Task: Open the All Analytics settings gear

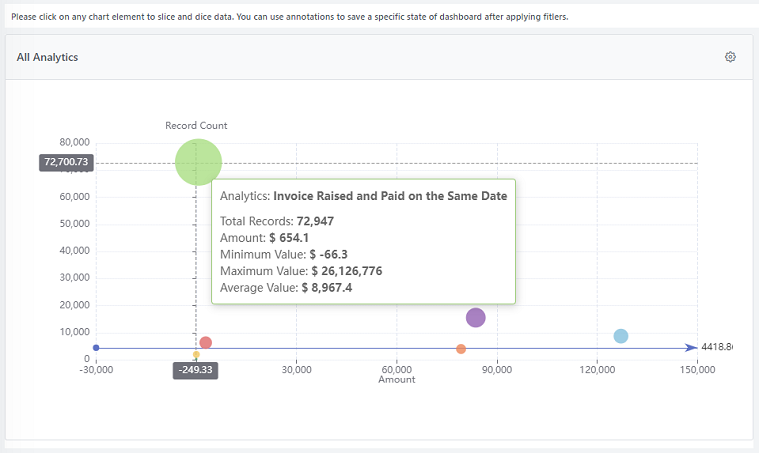Action: coord(730,57)
